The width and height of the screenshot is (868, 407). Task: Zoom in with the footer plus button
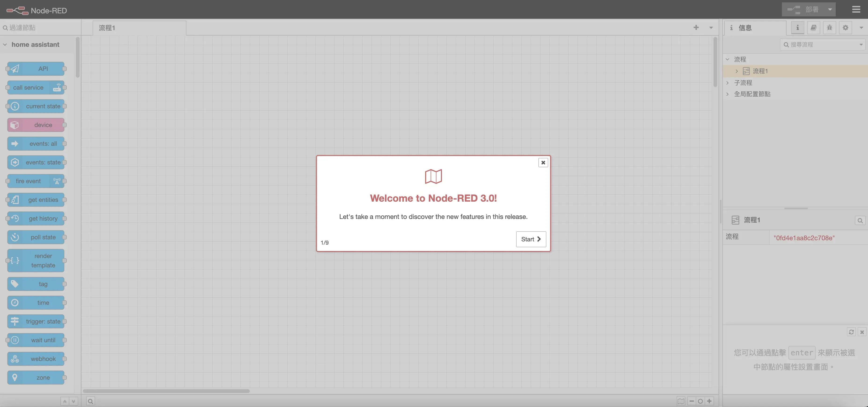click(x=709, y=401)
